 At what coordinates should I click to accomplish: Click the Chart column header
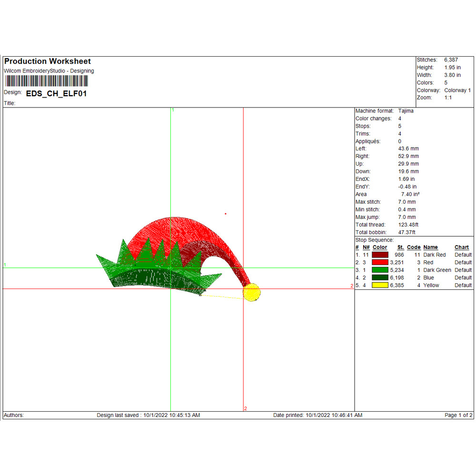pyautogui.click(x=462, y=248)
